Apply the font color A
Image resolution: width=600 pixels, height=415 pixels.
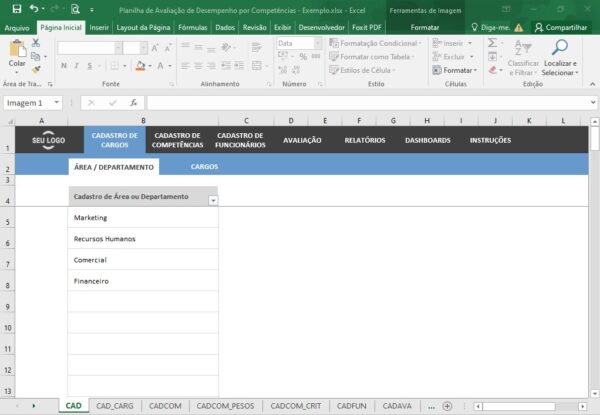tap(160, 66)
